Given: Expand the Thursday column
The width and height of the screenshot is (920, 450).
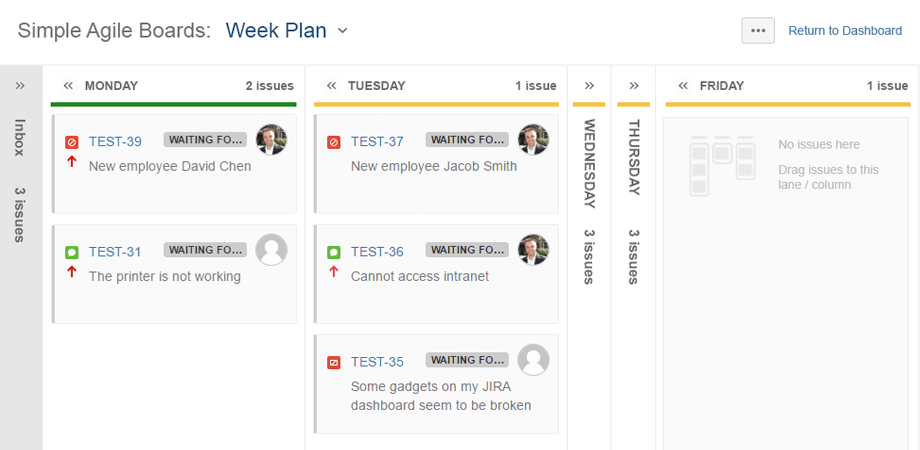Looking at the screenshot, I should [x=634, y=86].
